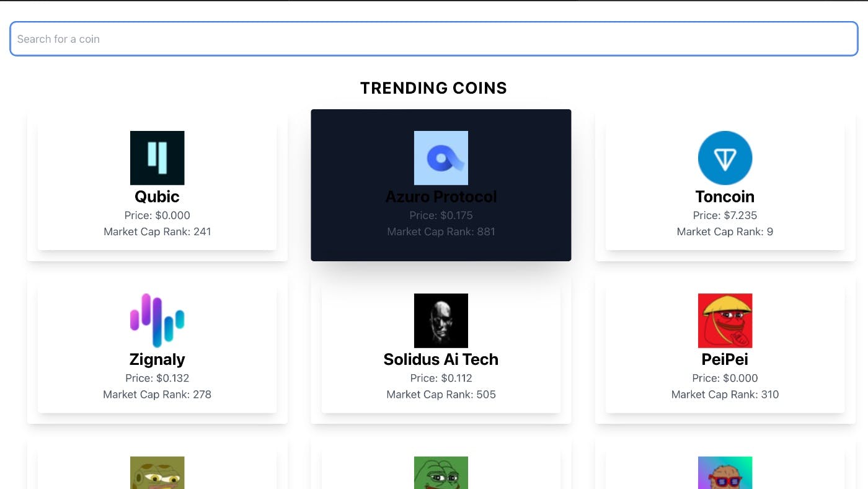
Task: Click the Toncoin diamond logo
Action: [x=725, y=158]
